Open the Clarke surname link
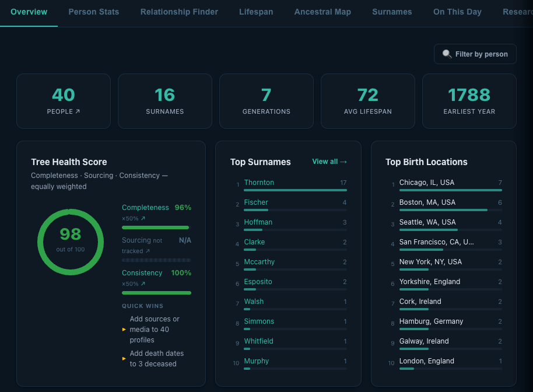533x392 pixels. click(254, 242)
